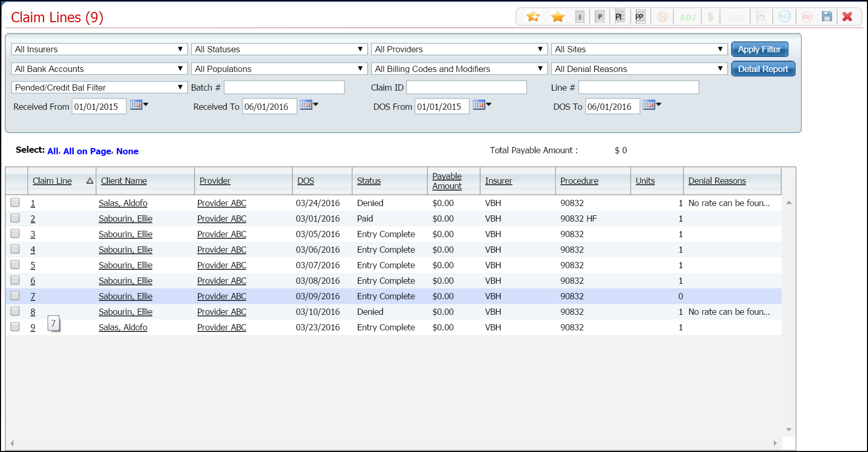This screenshot has width=868, height=452.
Task: Open the Pended/Credit Bal Filter dropdown
Action: [x=99, y=88]
